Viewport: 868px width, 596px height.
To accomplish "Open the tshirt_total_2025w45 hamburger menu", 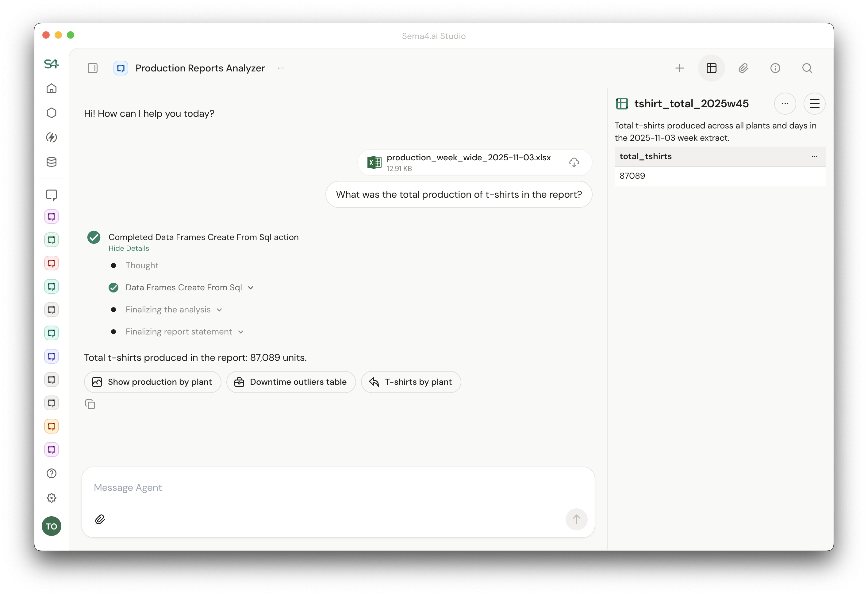I will [814, 103].
